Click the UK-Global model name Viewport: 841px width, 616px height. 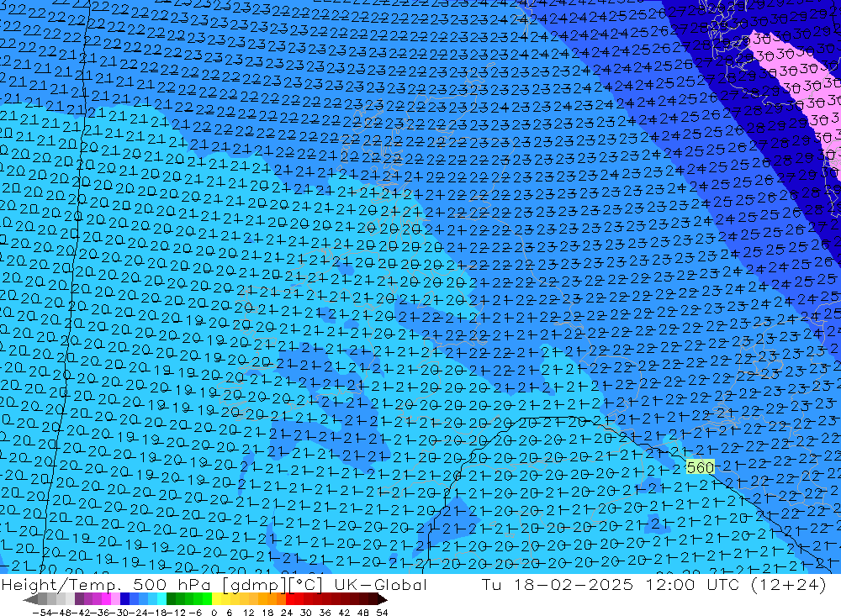coord(380,584)
